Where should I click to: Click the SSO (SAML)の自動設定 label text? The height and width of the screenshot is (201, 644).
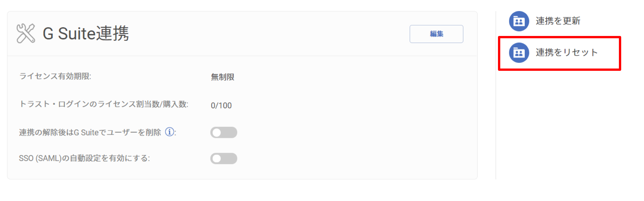click(84, 158)
